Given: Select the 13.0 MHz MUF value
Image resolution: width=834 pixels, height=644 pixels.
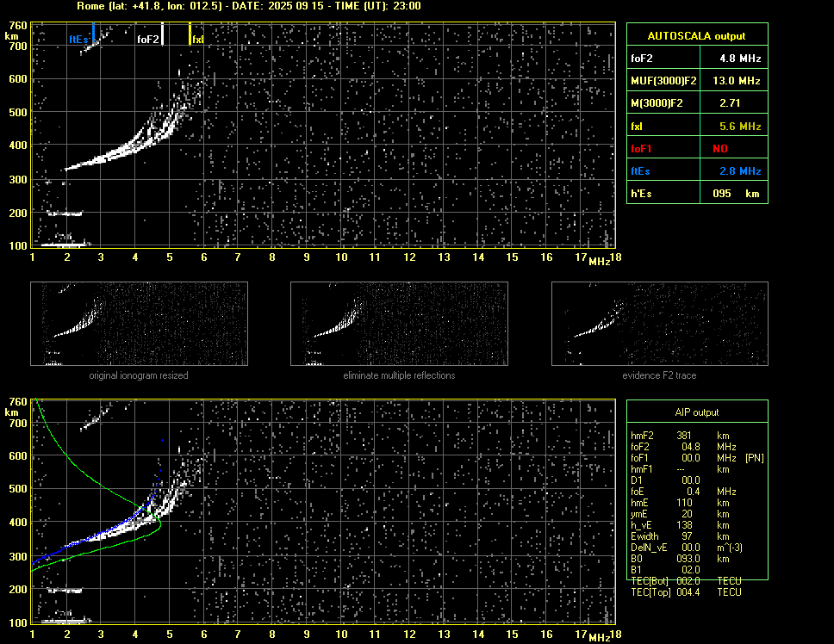Looking at the screenshot, I should tap(737, 81).
